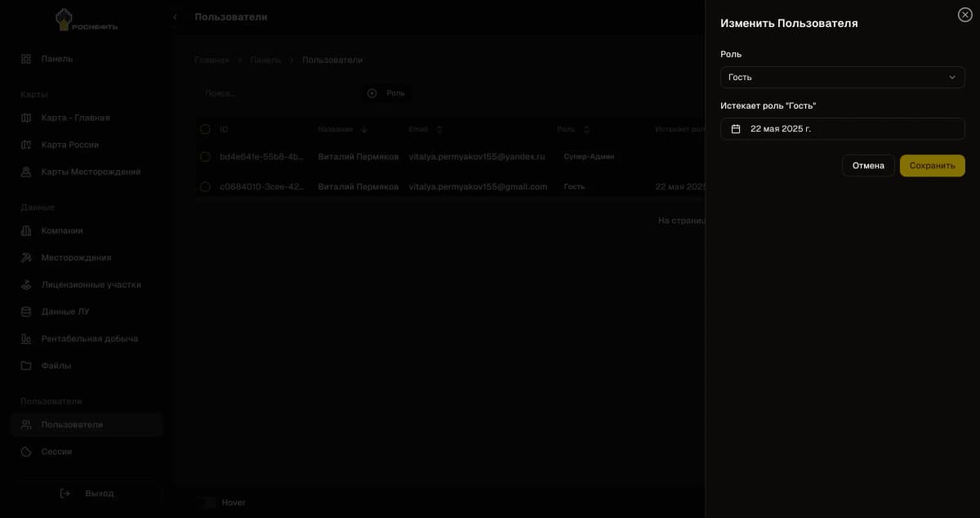The image size is (980, 518).
Task: Click the Отмена button
Action: coord(868,166)
